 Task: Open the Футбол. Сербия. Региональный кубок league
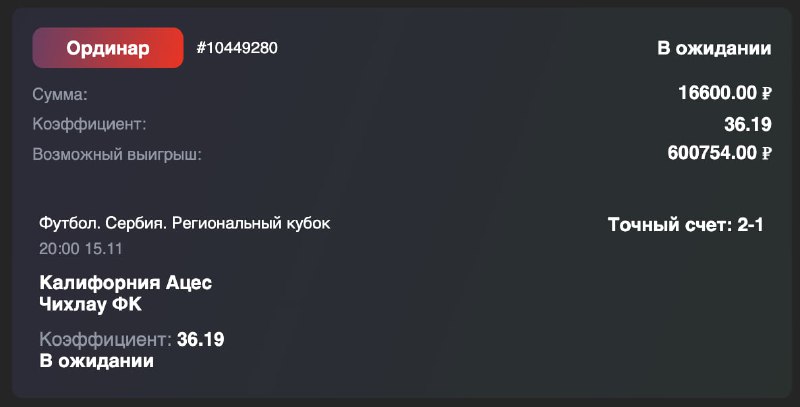click(184, 223)
